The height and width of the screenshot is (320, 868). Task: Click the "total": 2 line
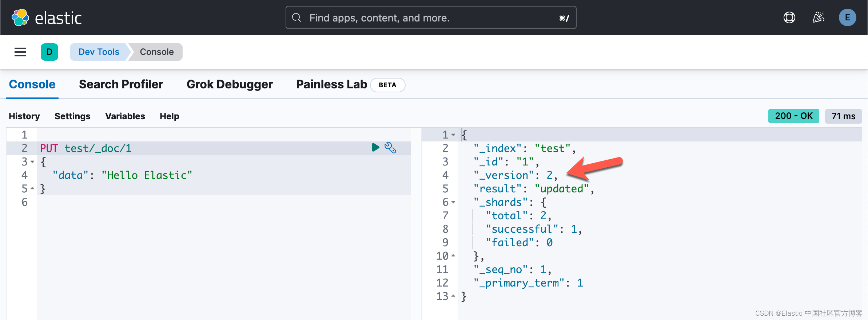click(518, 216)
